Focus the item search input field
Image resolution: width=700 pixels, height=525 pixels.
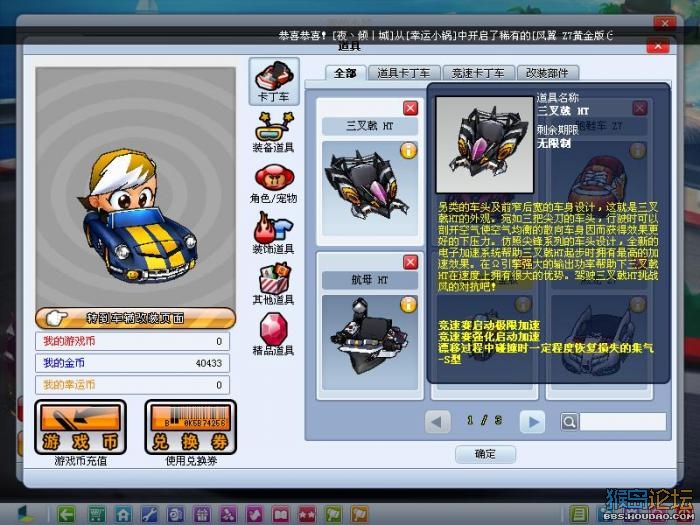pos(623,421)
